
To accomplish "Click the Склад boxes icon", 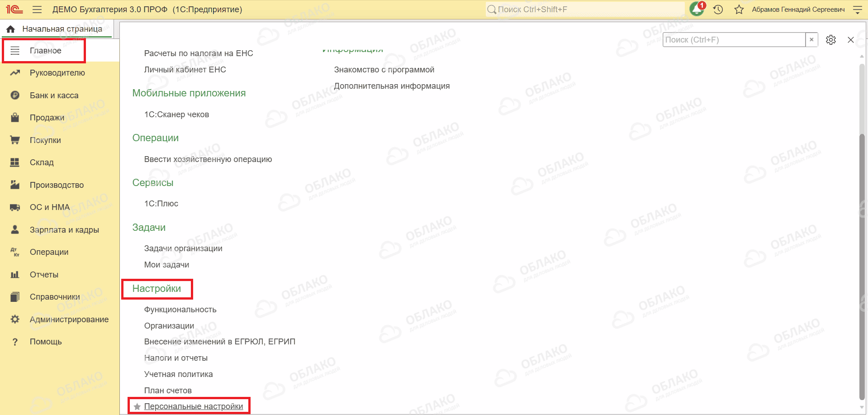I will click(x=15, y=162).
